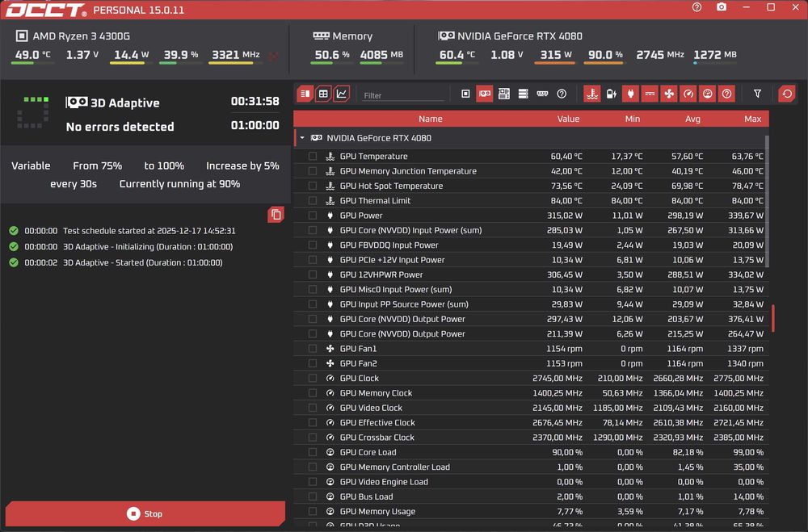This screenshot has height=532, width=808.
Task: Check the GPU Core Load checkbox
Action: 313,452
